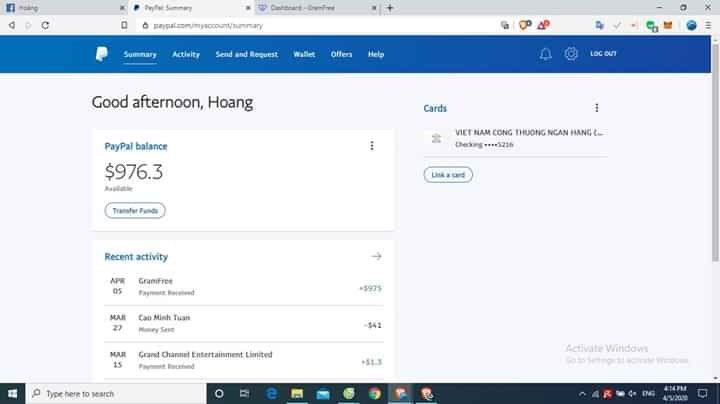Image resolution: width=720 pixels, height=404 pixels.
Task: Click the page vertical scrollbar
Action: click(715, 152)
